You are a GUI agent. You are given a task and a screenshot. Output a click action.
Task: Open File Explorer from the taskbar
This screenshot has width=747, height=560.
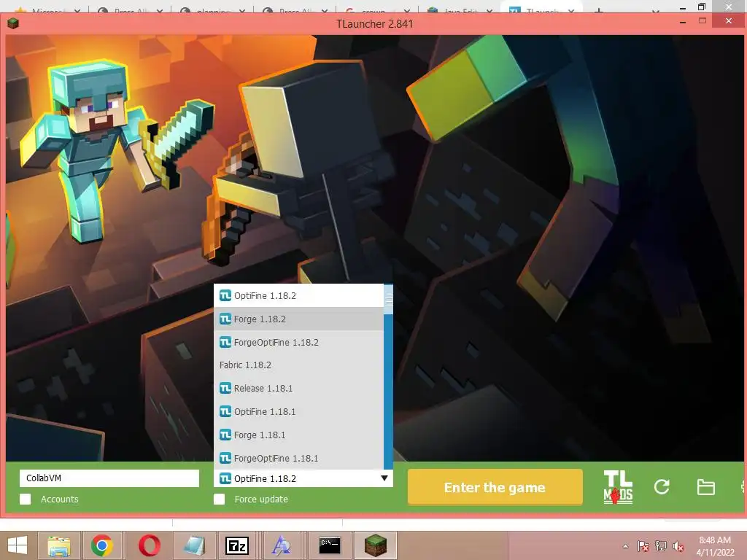[59, 545]
